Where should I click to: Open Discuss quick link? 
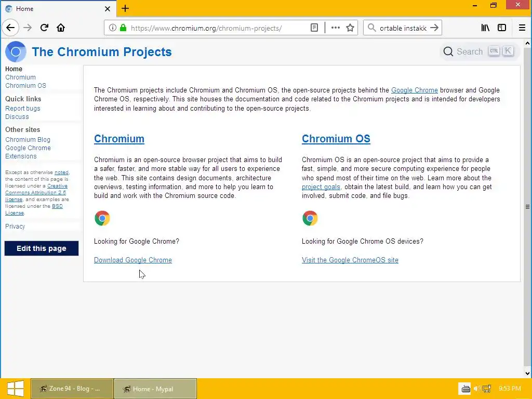pyautogui.click(x=17, y=117)
